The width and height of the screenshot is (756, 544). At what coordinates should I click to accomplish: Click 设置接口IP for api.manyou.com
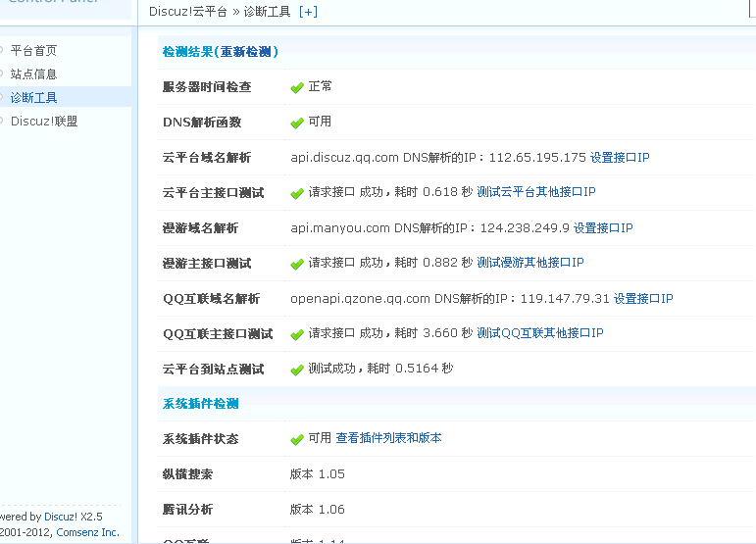click(x=603, y=228)
